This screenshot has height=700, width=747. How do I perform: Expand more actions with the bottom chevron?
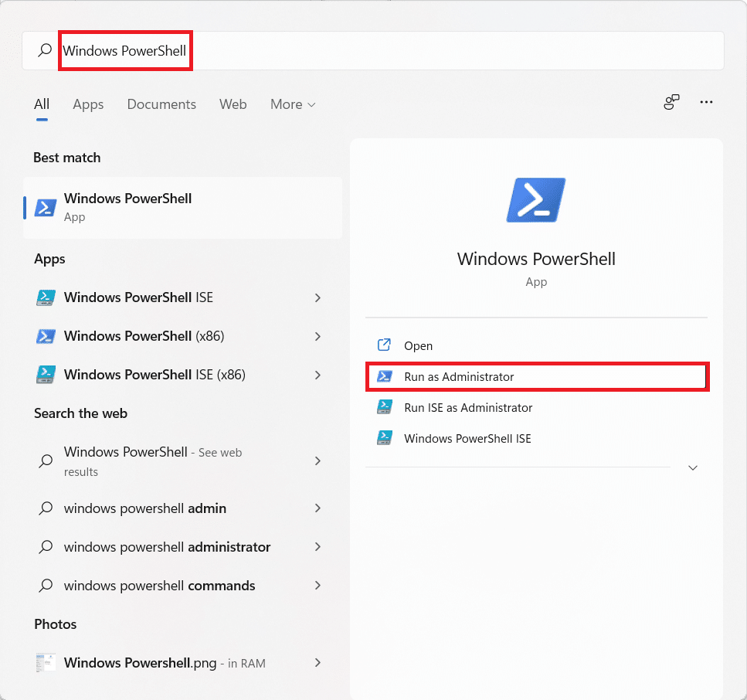[x=693, y=467]
